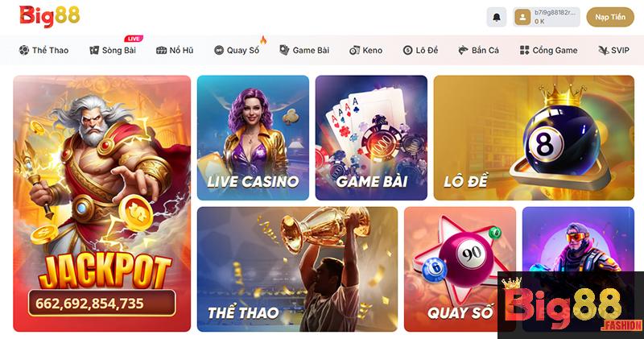The image size is (644, 339).
Task: Open the THỂ THAO trophy tile
Action: point(297,269)
